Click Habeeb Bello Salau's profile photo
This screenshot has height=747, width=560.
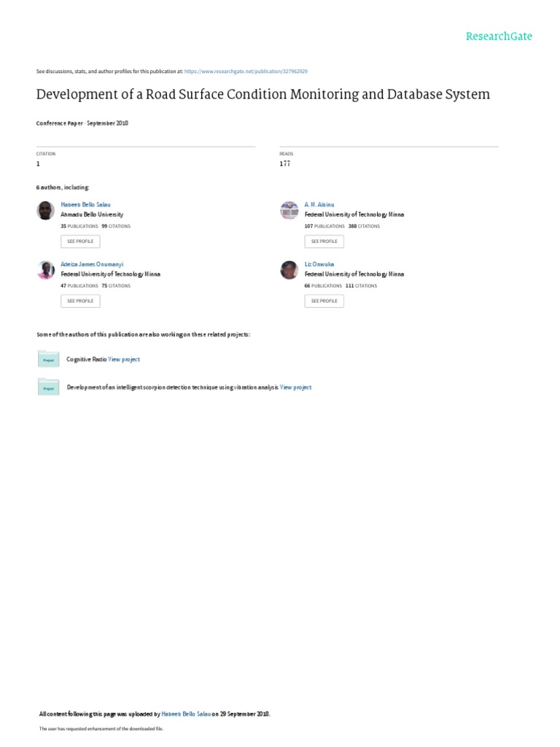pos(46,211)
